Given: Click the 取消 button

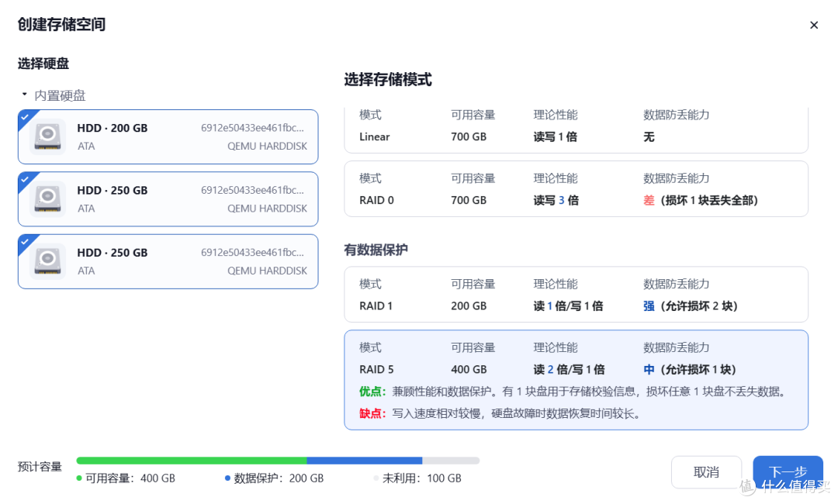Looking at the screenshot, I should [706, 471].
